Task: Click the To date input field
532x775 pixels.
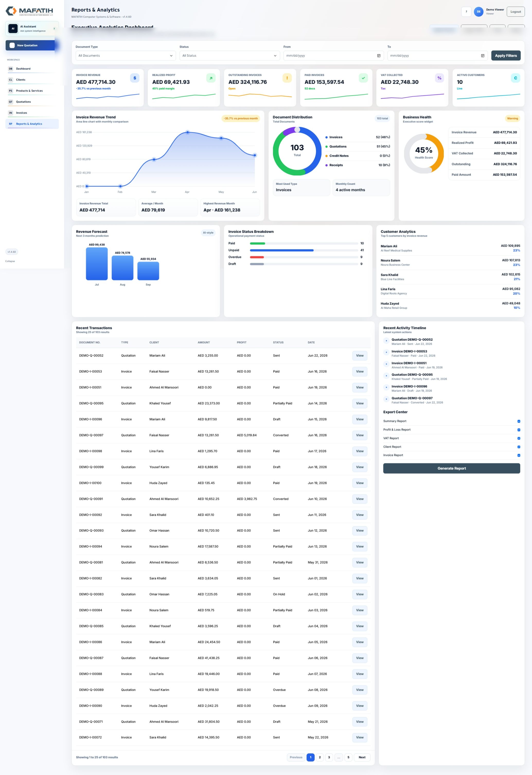Action: [437, 56]
